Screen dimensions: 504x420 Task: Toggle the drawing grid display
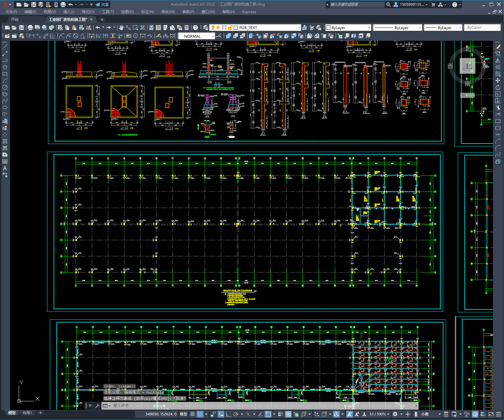pyautogui.click(x=192, y=414)
